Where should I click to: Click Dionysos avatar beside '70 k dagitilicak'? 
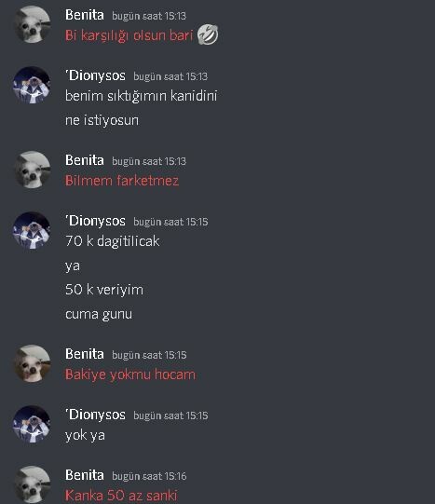point(32,230)
